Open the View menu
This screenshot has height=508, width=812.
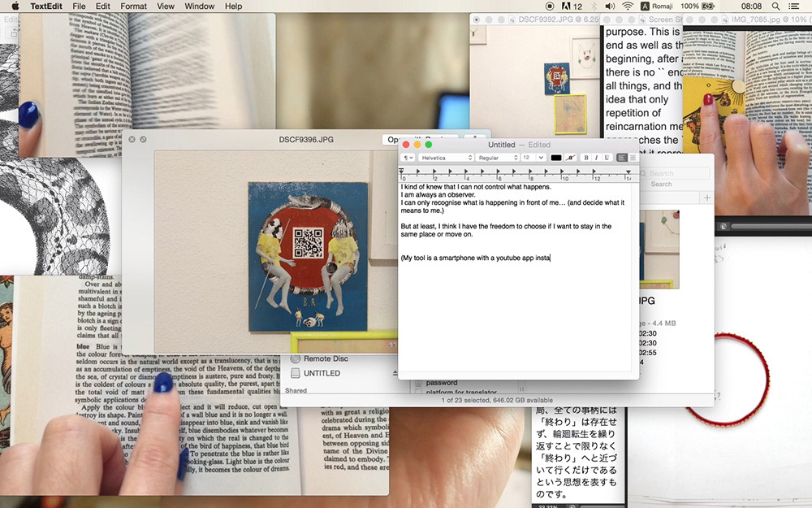point(165,7)
